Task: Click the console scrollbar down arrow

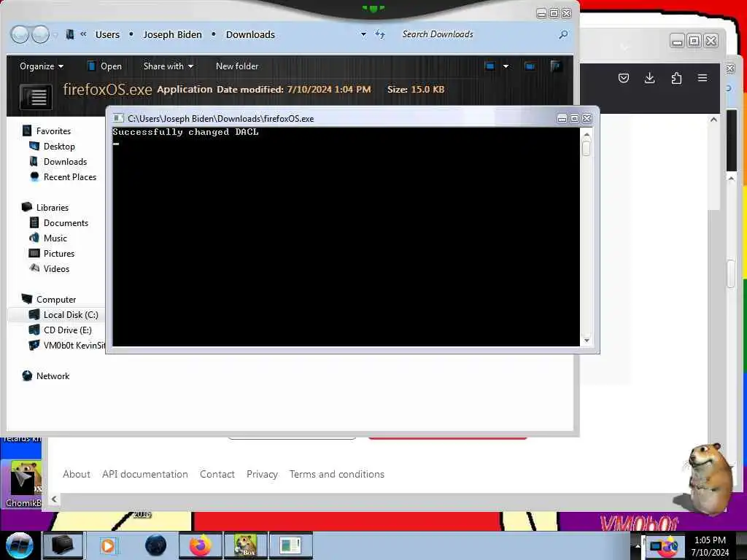Action: coord(587,340)
